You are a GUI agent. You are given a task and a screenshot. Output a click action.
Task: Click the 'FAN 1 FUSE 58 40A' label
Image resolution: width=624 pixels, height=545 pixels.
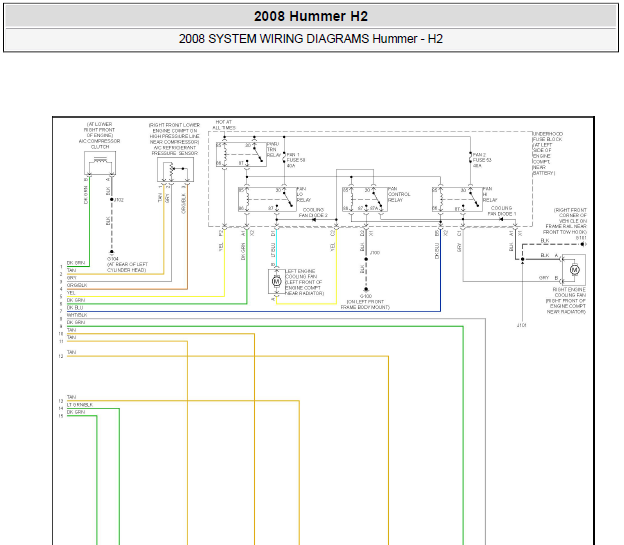click(x=296, y=160)
